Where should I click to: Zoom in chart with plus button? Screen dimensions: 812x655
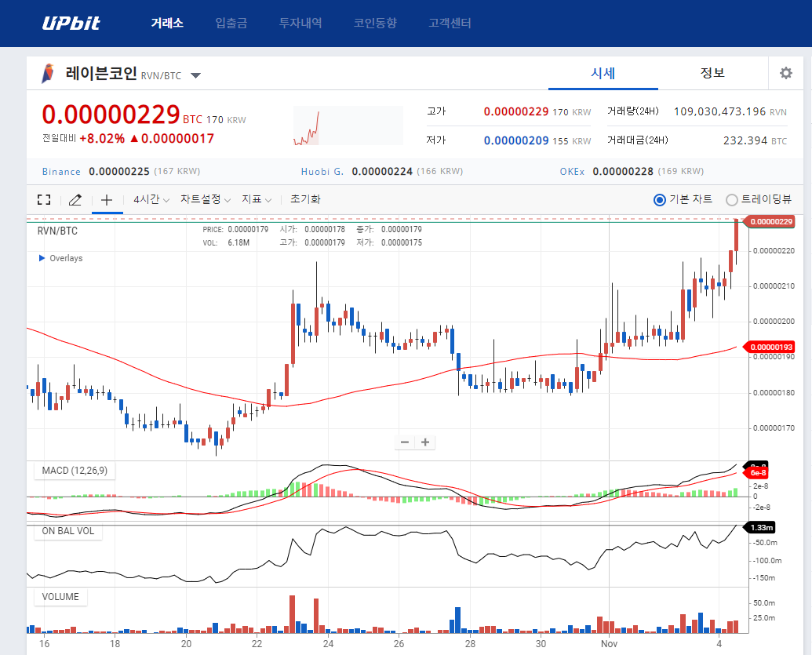[425, 442]
